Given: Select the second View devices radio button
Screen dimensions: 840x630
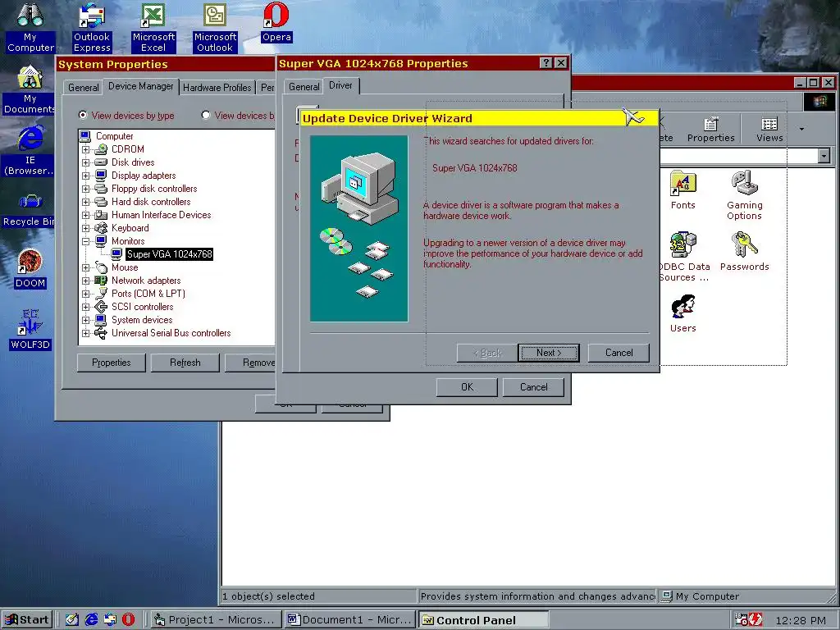Looking at the screenshot, I should 206,115.
